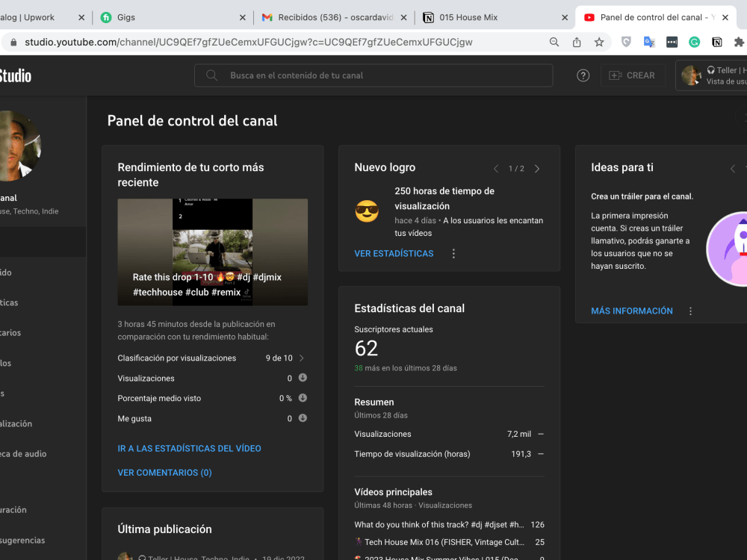Open IR A LAS ESTADÍSTICAS DEL VÍDEO

point(189,449)
